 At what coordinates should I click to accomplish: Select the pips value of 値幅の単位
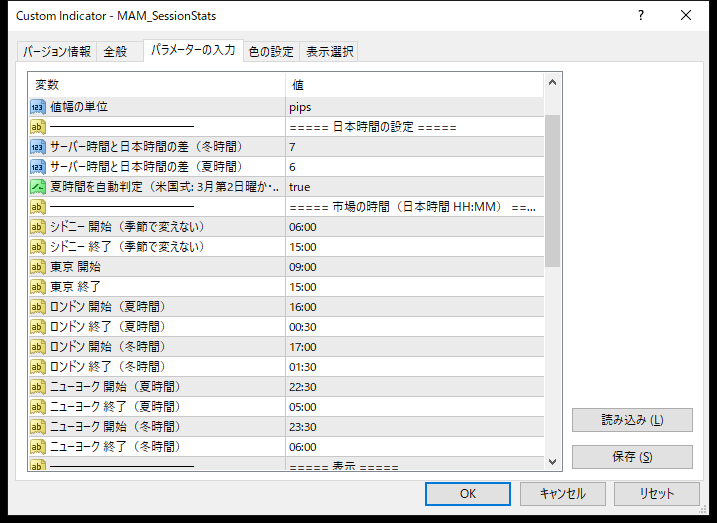click(415, 107)
